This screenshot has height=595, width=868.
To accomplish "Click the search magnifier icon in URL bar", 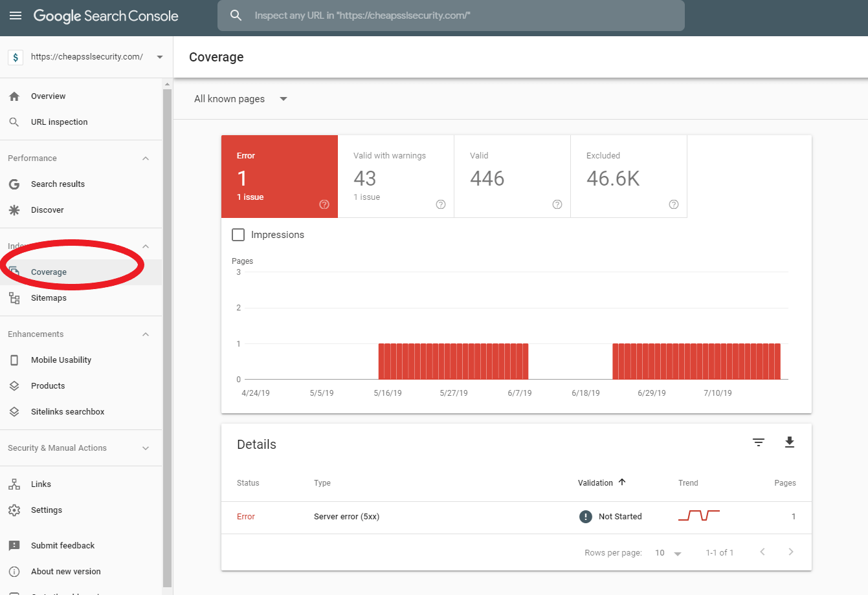I will [x=236, y=16].
